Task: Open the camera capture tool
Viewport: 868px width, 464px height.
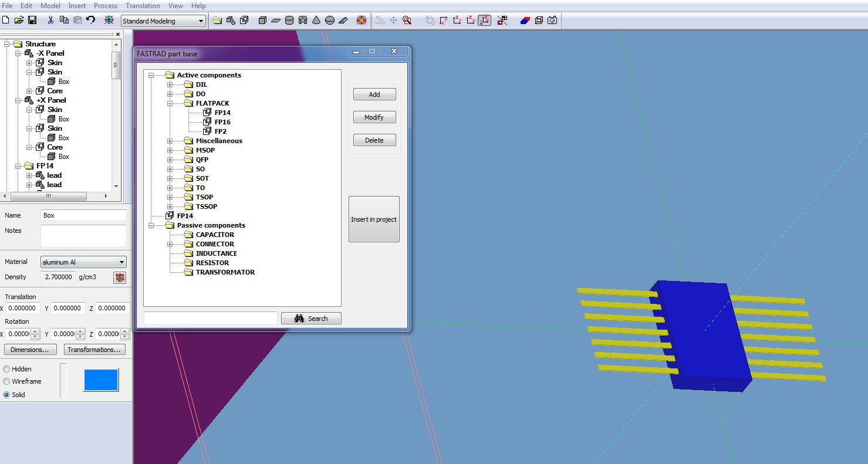Action: tap(552, 21)
